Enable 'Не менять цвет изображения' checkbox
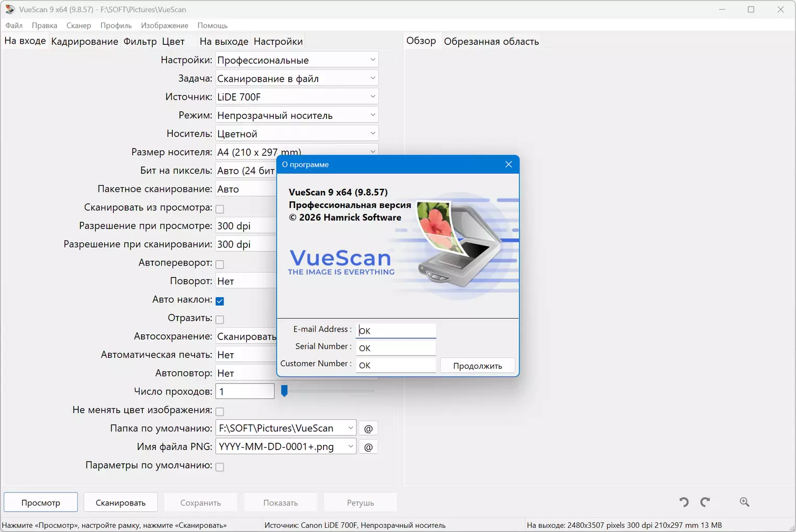Viewport: 796px width, 532px height. click(x=220, y=412)
